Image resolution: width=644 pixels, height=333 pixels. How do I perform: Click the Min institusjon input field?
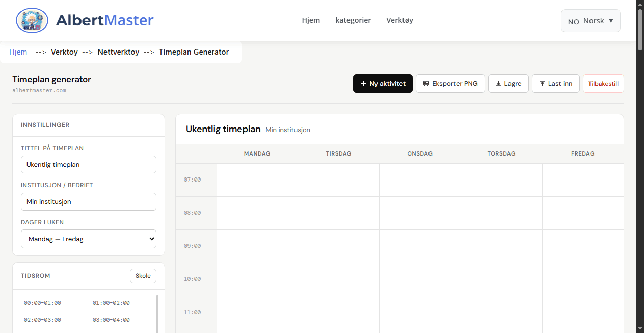tap(88, 201)
